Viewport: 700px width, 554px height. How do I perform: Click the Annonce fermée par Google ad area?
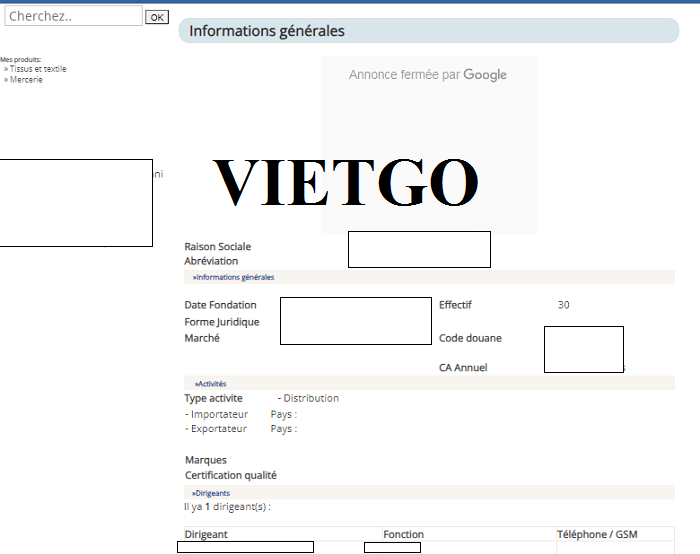[428, 75]
